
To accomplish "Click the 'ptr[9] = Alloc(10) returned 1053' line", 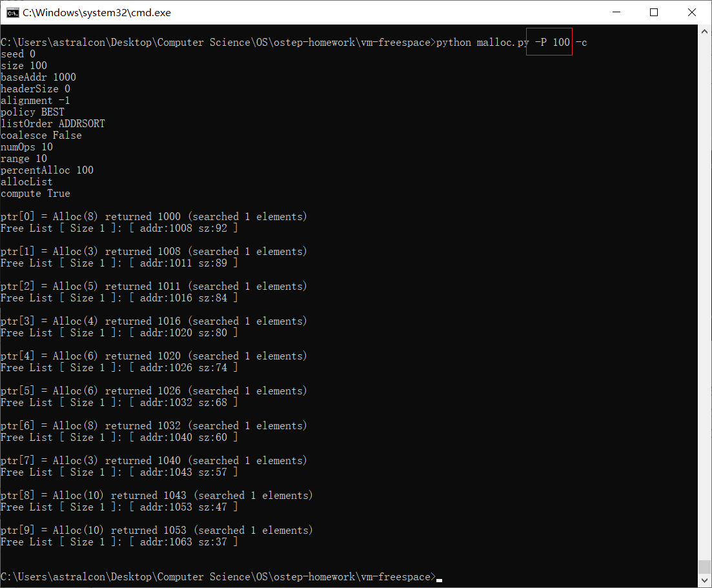I will 157,531.
